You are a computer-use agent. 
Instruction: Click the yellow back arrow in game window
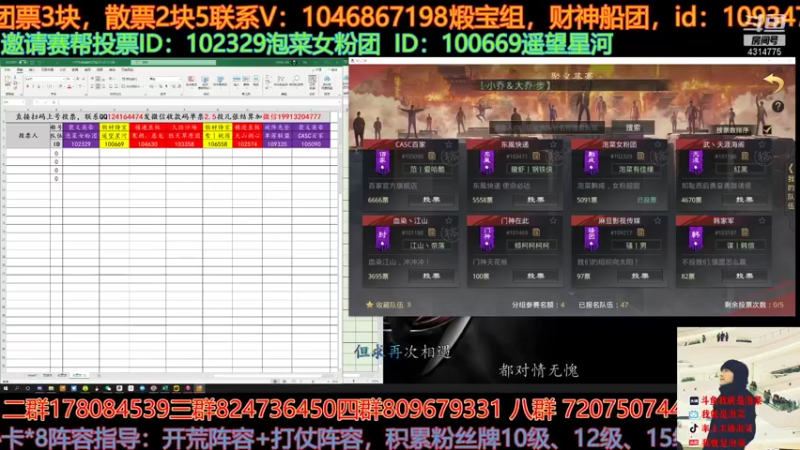[774, 83]
